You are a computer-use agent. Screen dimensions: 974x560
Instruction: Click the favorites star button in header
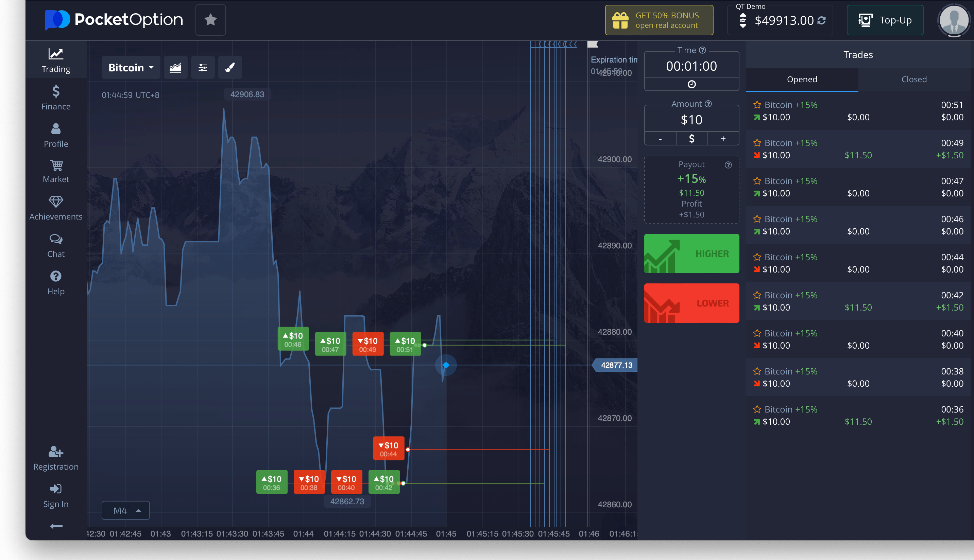[210, 20]
